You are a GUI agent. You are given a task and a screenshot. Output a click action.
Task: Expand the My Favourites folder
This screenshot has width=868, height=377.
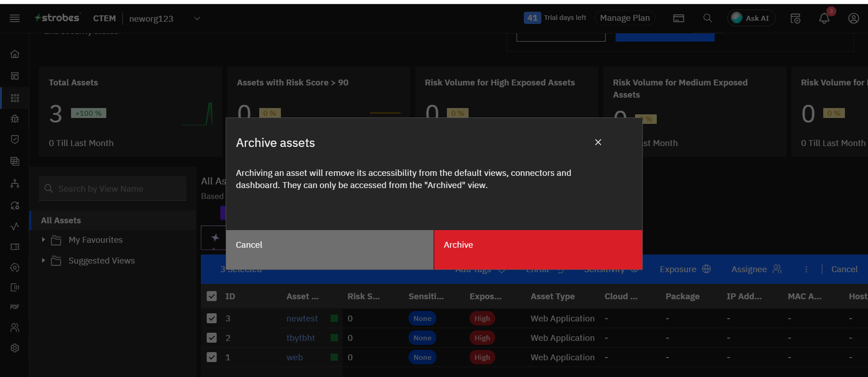[43, 240]
